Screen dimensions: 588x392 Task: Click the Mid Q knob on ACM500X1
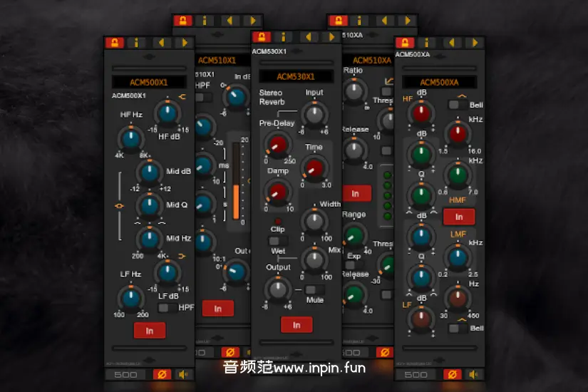(x=149, y=205)
